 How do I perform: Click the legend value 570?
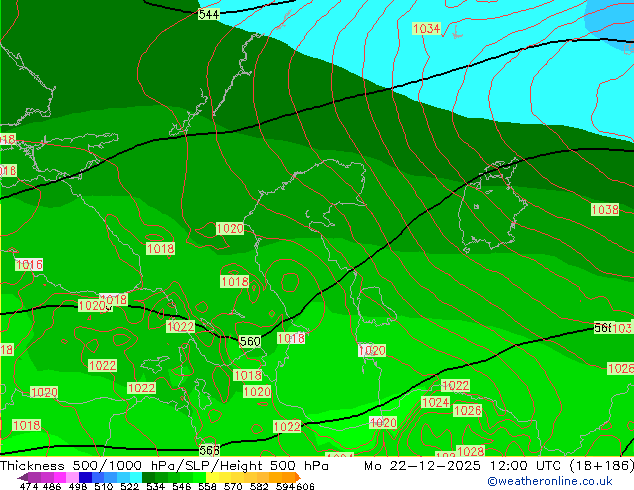[x=233, y=486]
